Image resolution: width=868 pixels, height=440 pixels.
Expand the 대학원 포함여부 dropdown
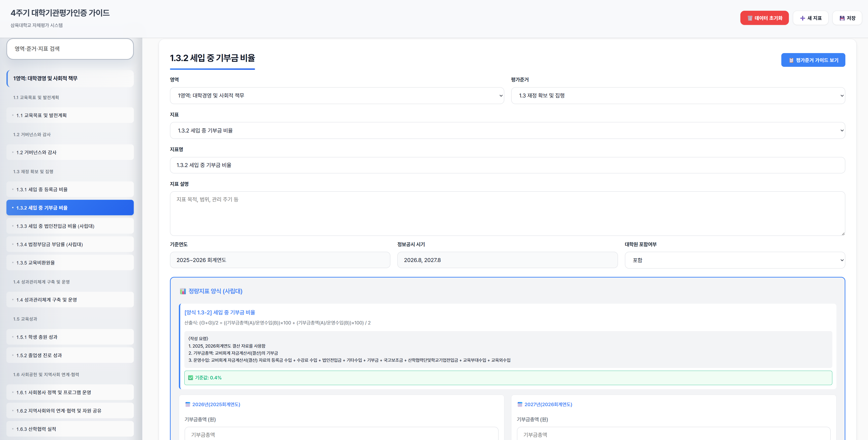[735, 260]
